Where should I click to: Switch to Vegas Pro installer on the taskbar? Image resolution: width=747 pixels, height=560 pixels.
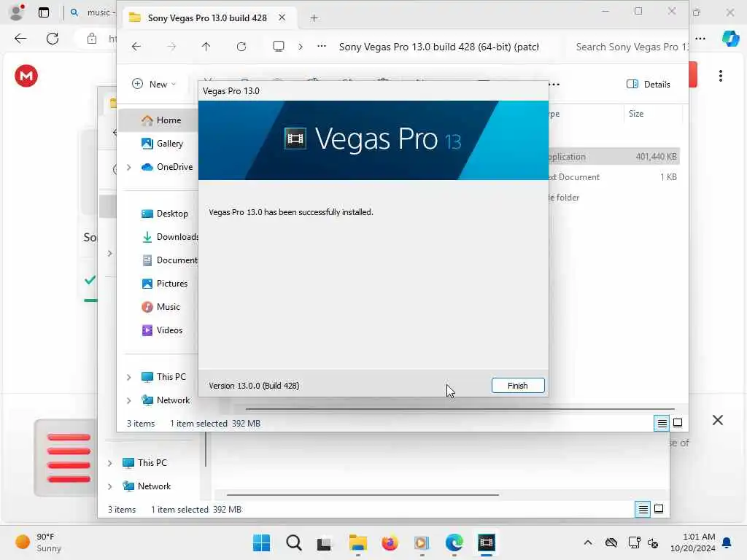[487, 542]
